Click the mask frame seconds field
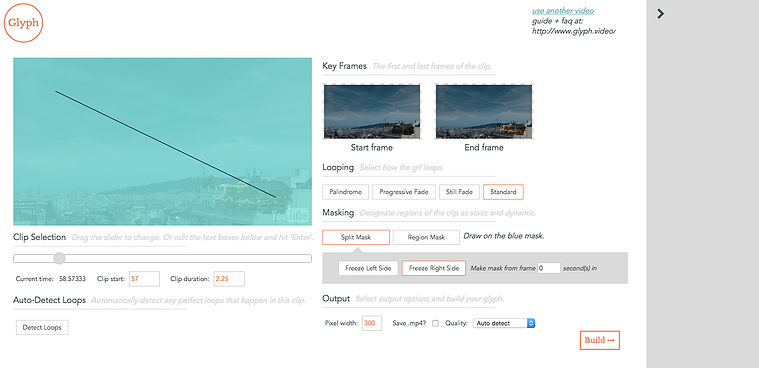The image size is (759, 368). click(549, 268)
